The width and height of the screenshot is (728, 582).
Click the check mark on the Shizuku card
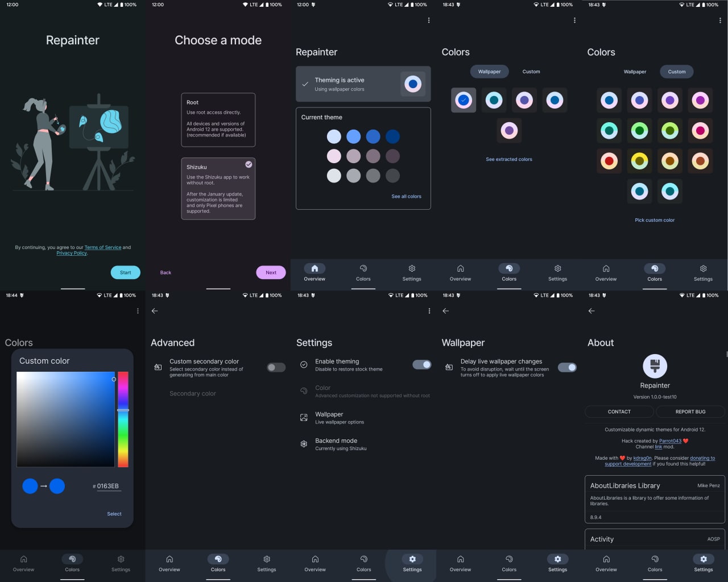249,164
